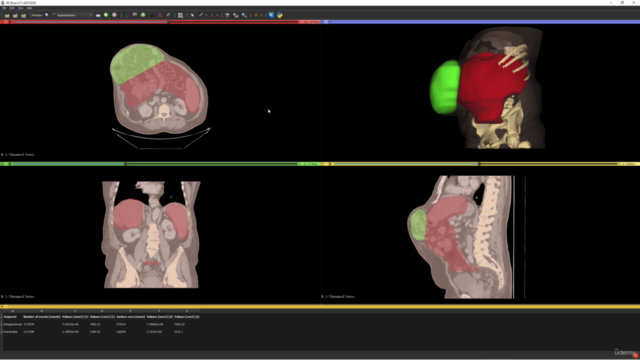Image resolution: width=640 pixels, height=360 pixels.
Task: Go to previous module with green arrow
Action: (106, 15)
